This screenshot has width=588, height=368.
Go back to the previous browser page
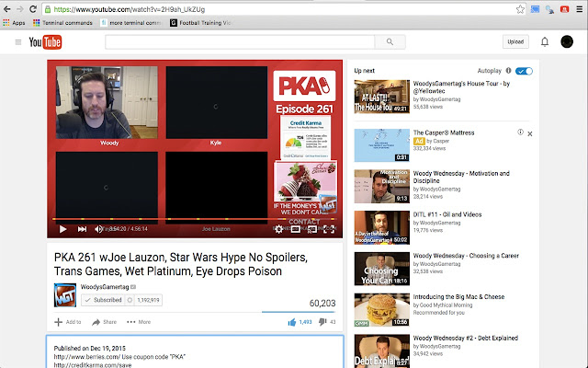[x=6, y=9]
